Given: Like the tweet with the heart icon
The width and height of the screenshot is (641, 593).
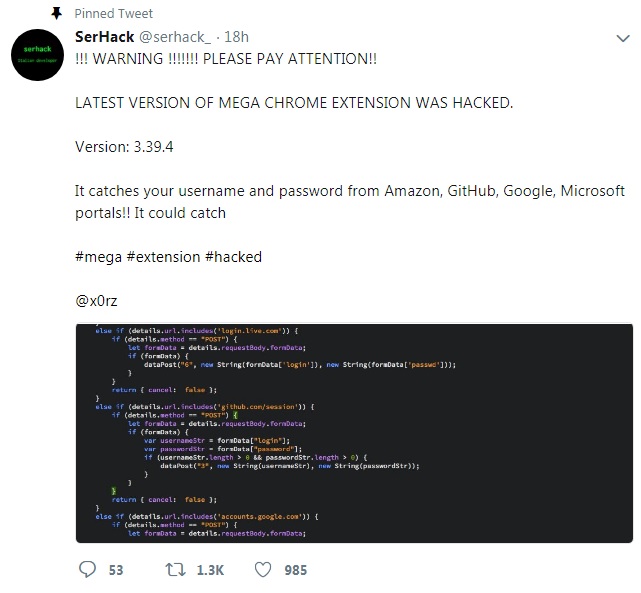Looking at the screenshot, I should pos(263,569).
